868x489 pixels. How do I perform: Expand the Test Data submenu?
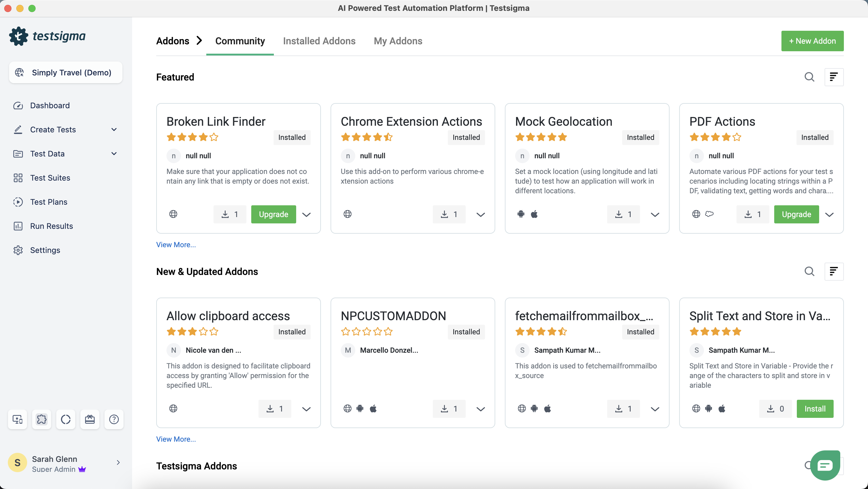coord(114,153)
